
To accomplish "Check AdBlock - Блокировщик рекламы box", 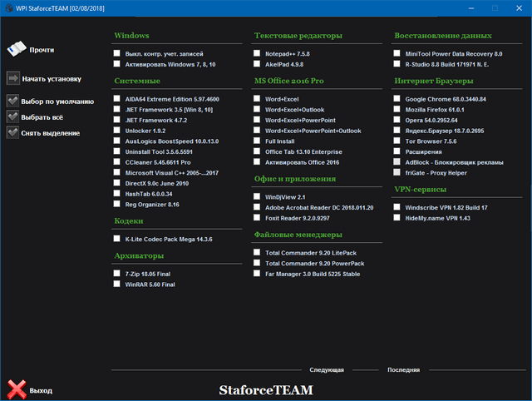I will pos(397,161).
